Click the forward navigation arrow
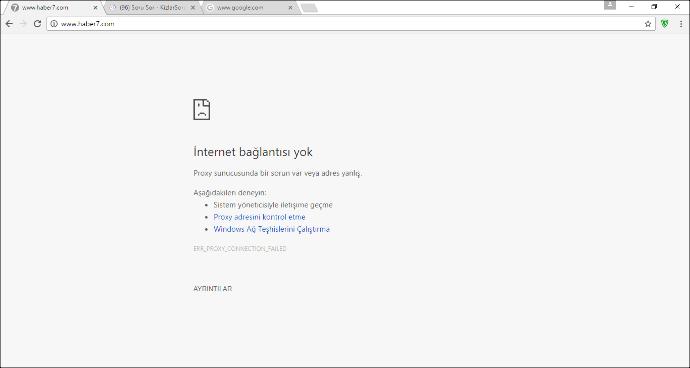 (x=23, y=24)
